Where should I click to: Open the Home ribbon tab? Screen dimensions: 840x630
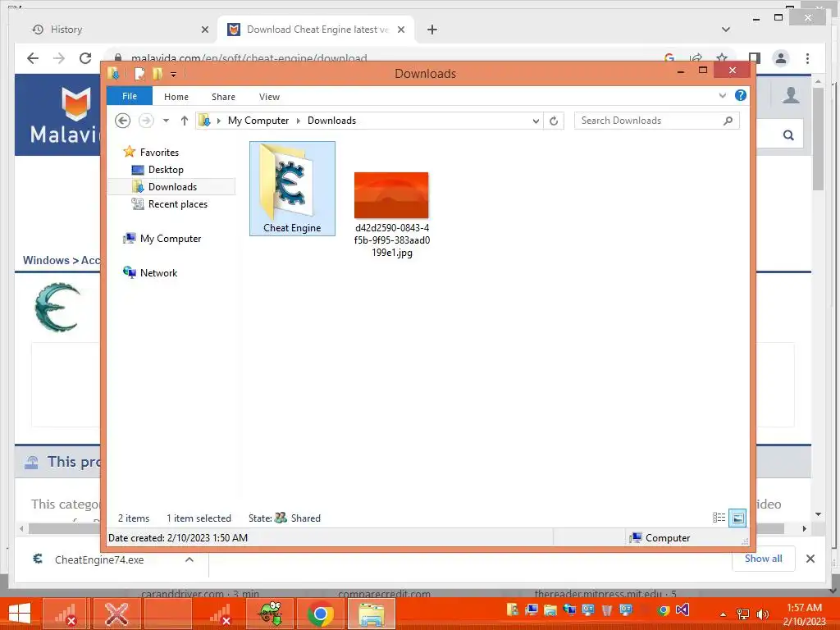point(176,97)
